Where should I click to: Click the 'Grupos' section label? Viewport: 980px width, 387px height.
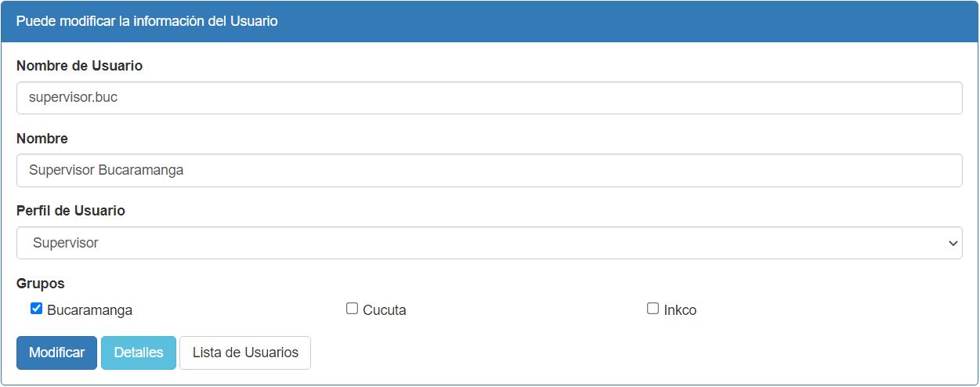click(x=40, y=284)
